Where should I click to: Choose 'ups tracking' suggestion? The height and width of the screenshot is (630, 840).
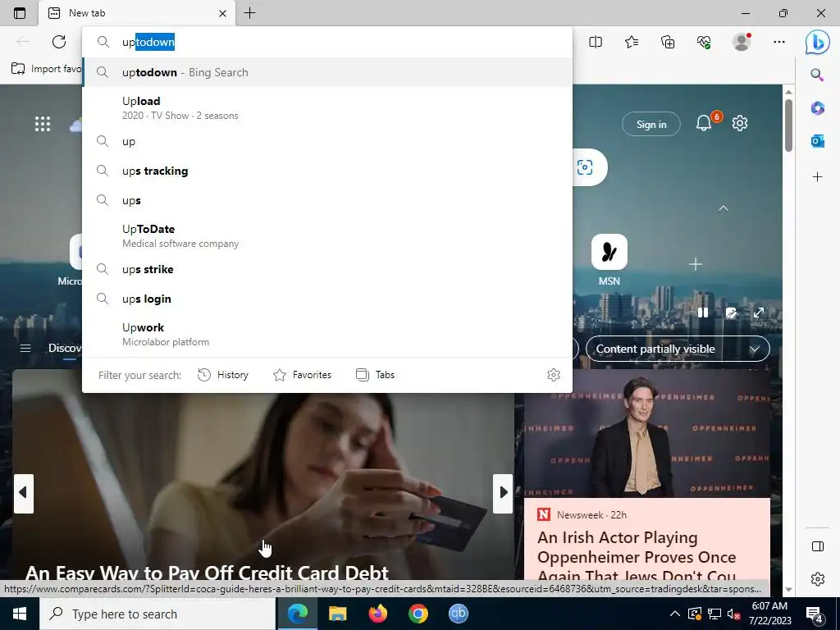pyautogui.click(x=327, y=171)
